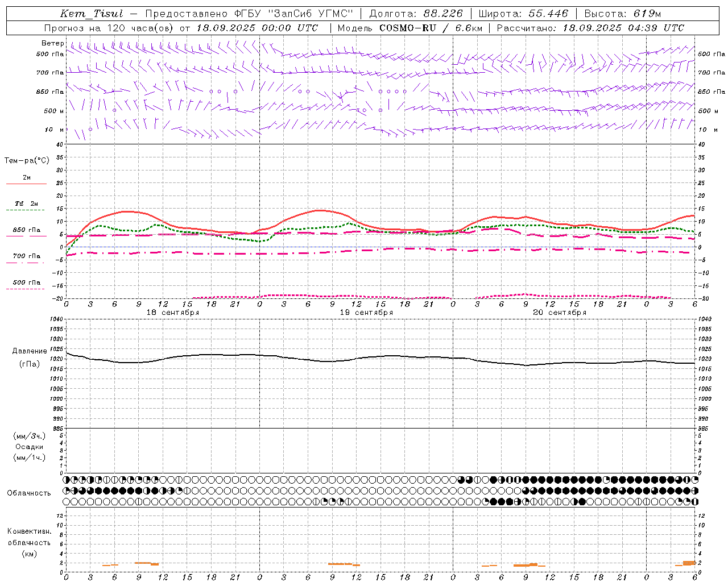Click the station name Kem_Tisul in the header
Image resolution: width=728 pixels, height=582 pixels.
click(x=92, y=14)
